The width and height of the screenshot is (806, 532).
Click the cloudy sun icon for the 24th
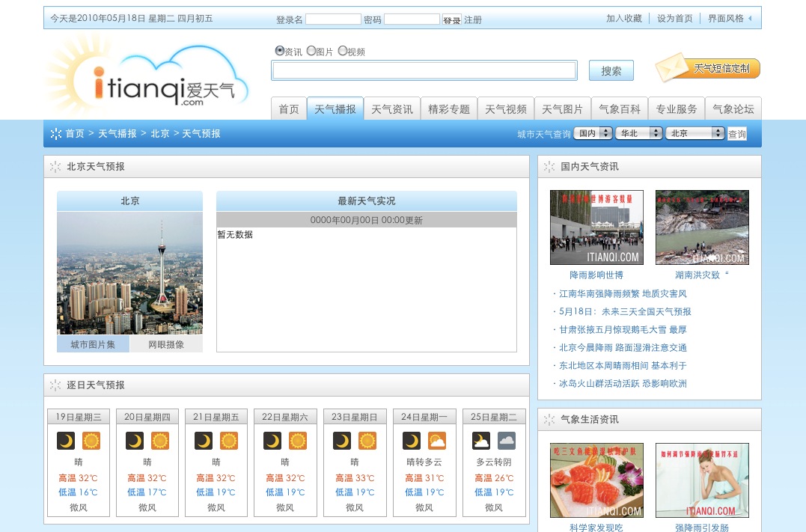(x=436, y=441)
